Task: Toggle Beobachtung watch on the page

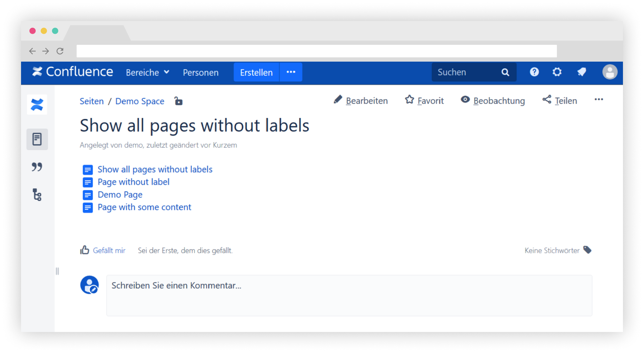Action: click(x=493, y=100)
